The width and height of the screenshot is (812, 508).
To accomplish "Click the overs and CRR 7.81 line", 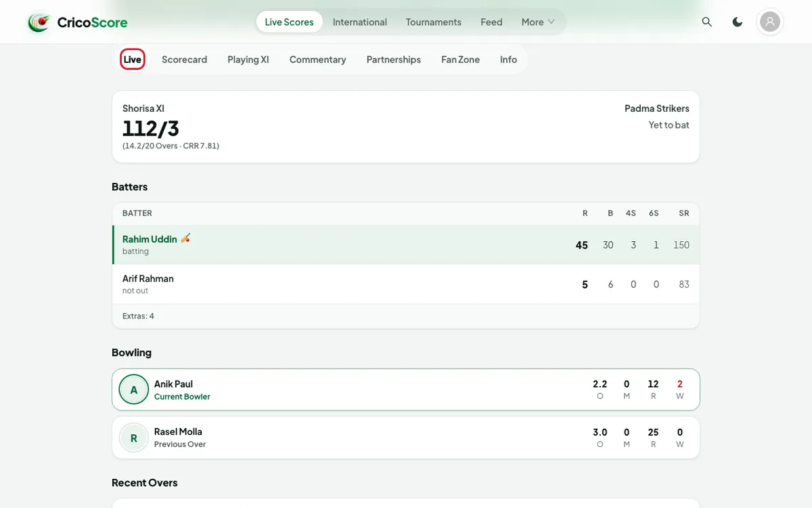I will point(171,146).
